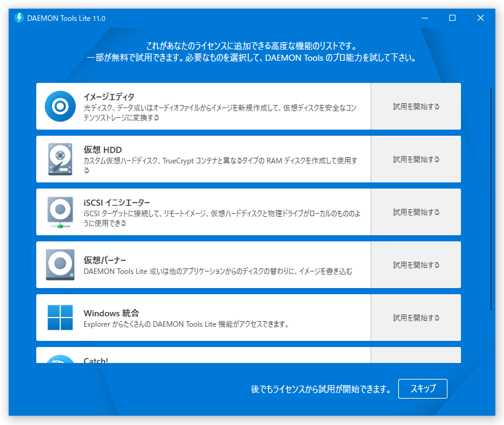Click the vertical scrollbar of the feature list
504x425 pixels.
coord(491,199)
